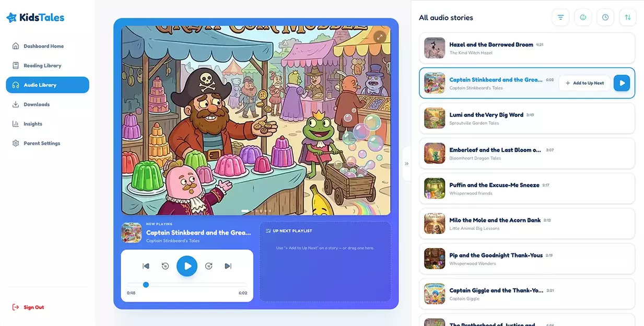Skip to the next track

pos(228,266)
